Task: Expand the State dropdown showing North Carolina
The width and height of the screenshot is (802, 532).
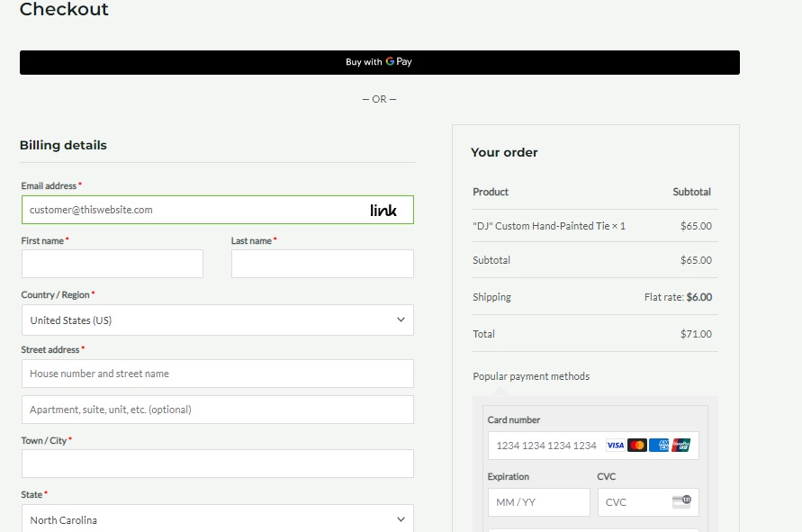Action: click(x=217, y=519)
